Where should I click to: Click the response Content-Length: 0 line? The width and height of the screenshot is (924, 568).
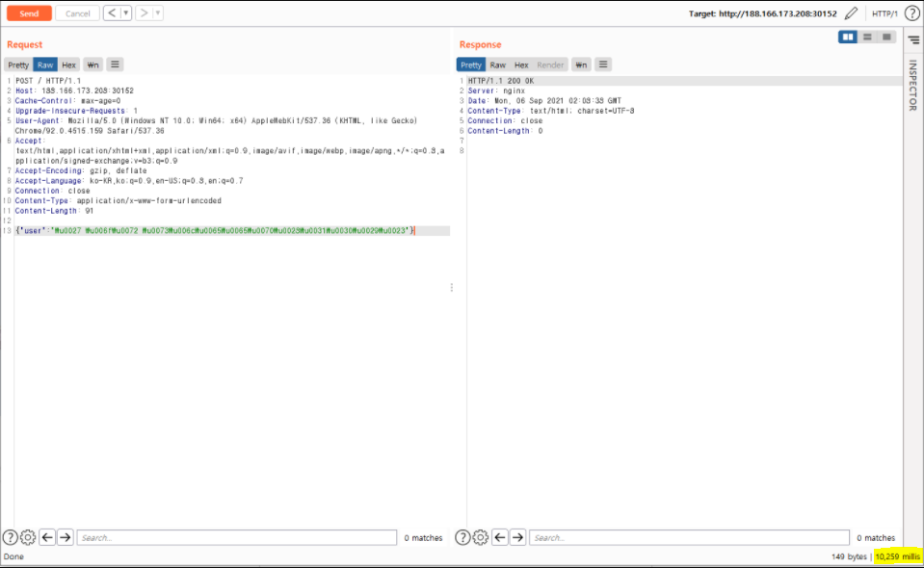pyautogui.click(x=505, y=131)
